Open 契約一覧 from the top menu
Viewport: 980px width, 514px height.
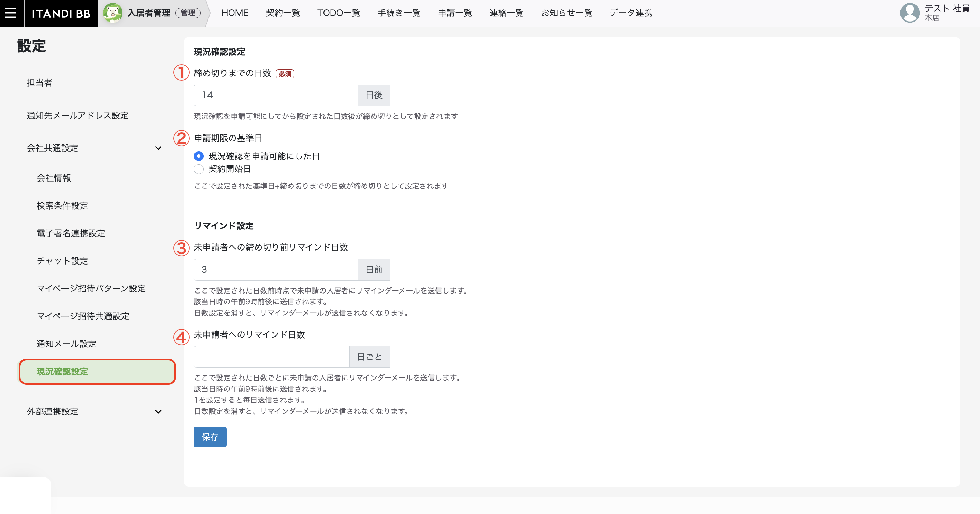coord(283,13)
